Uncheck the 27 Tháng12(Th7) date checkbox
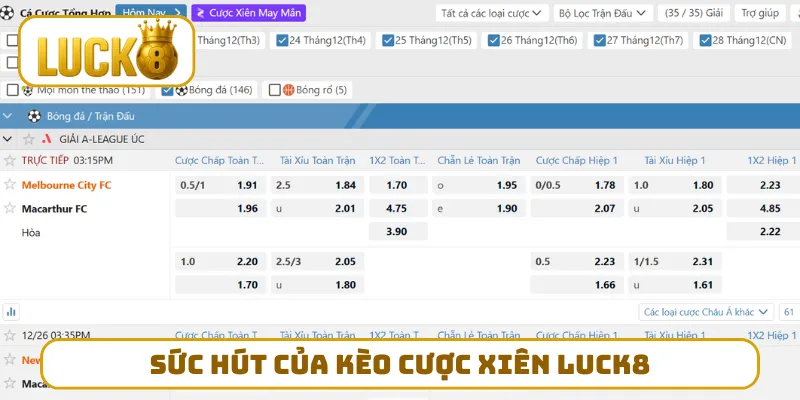 pos(599,40)
